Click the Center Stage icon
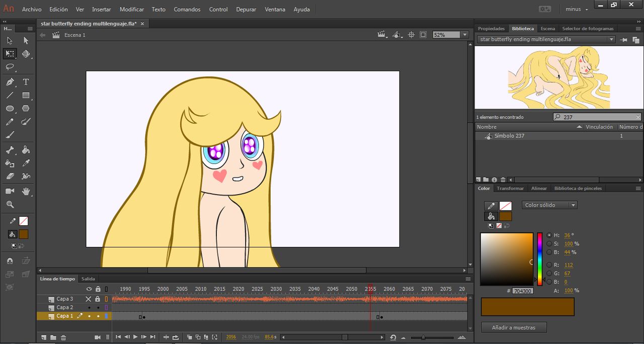This screenshot has height=344, width=644. [x=411, y=35]
